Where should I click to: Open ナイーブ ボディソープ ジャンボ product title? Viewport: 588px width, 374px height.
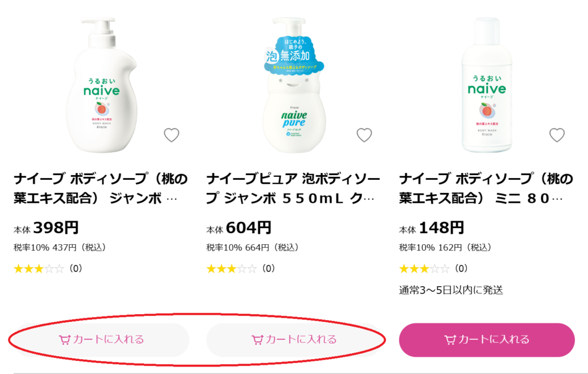coord(101,188)
